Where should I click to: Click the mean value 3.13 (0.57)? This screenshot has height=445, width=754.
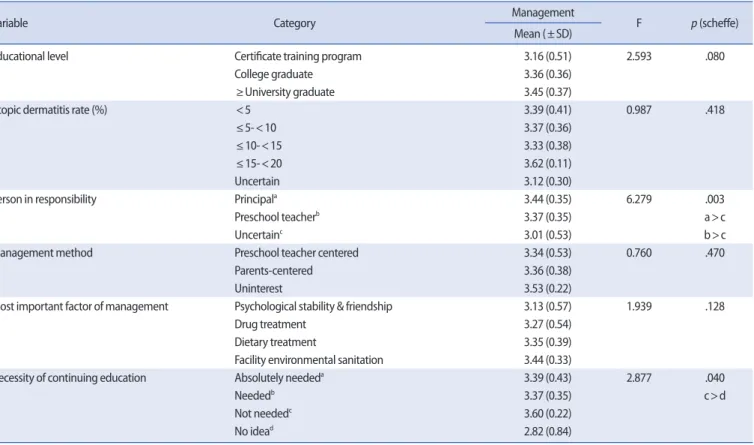click(547, 306)
